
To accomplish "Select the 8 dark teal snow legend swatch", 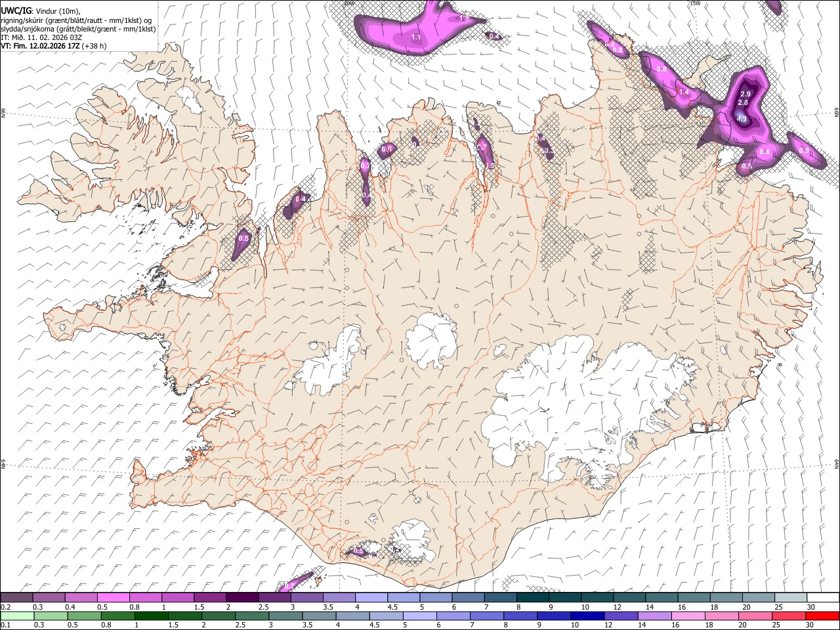I will point(532,598).
